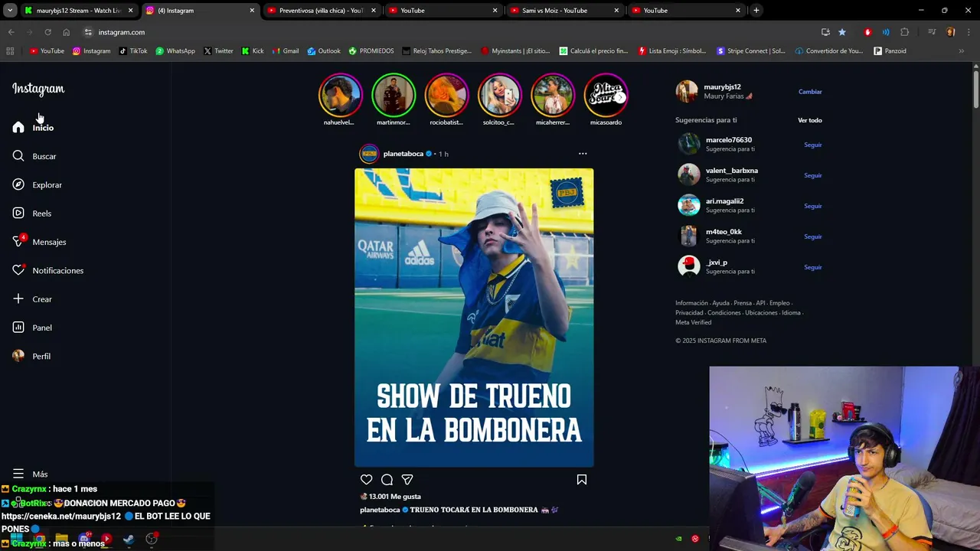
Task: Like the planetaboca post with the heart
Action: [x=366, y=479]
